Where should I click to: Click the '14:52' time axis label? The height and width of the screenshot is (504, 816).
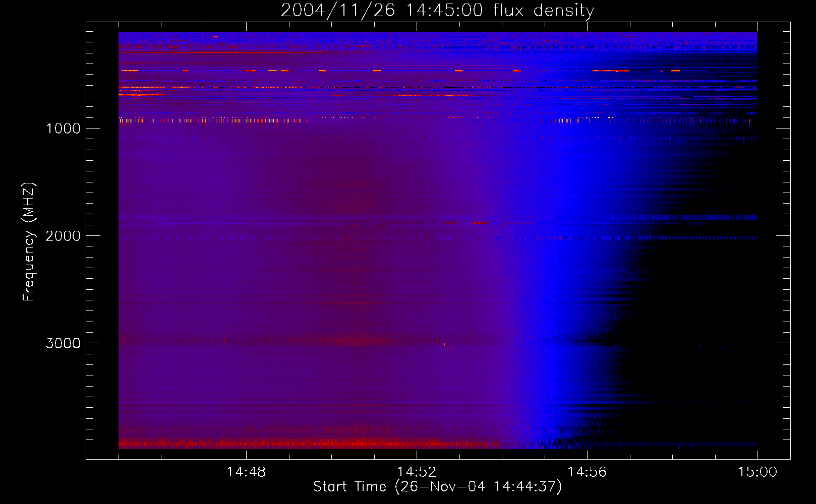417,472
